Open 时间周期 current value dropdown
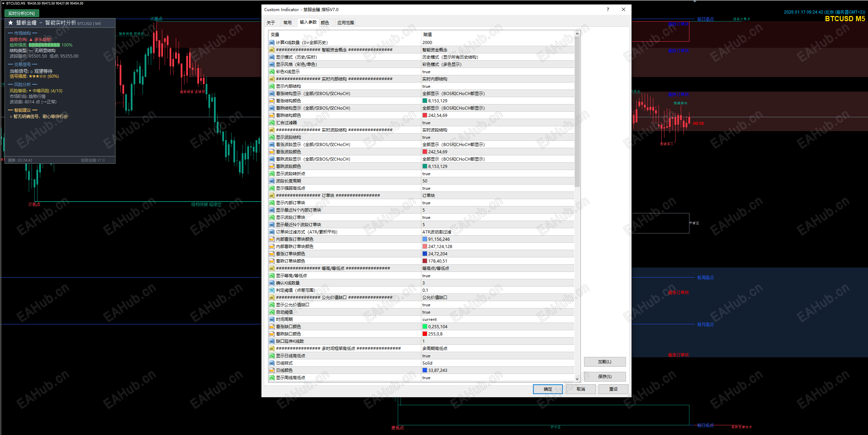Viewport: 868px width, 435px height. tap(429, 319)
